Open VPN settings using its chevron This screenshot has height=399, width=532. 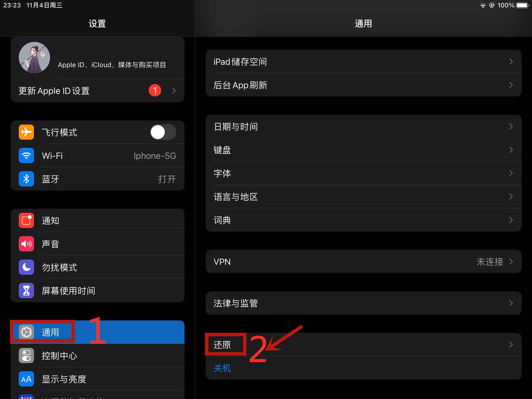pos(511,262)
